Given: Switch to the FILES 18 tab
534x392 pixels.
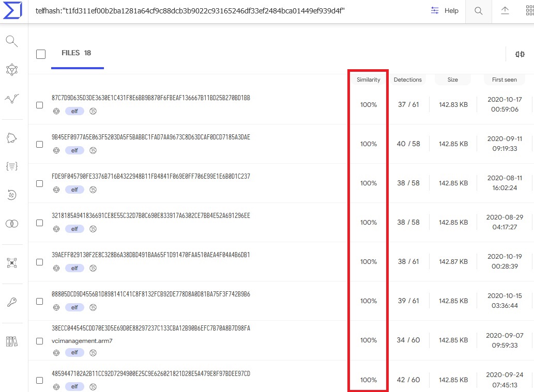Looking at the screenshot, I should click(77, 53).
